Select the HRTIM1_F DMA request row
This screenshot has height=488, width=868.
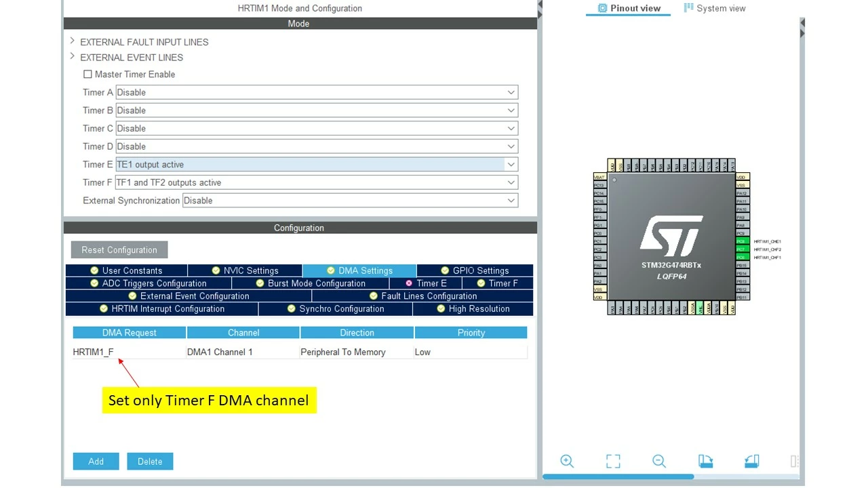pyautogui.click(x=300, y=352)
